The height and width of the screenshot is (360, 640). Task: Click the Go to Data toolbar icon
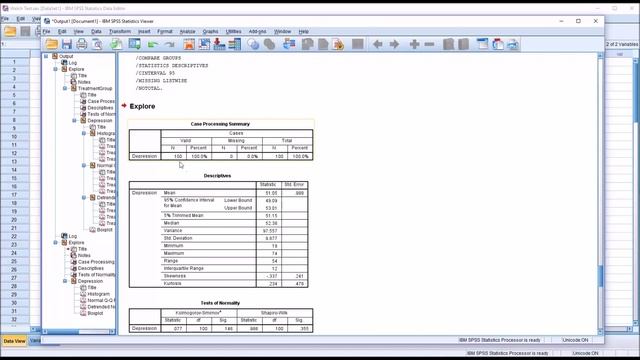(x=189, y=44)
